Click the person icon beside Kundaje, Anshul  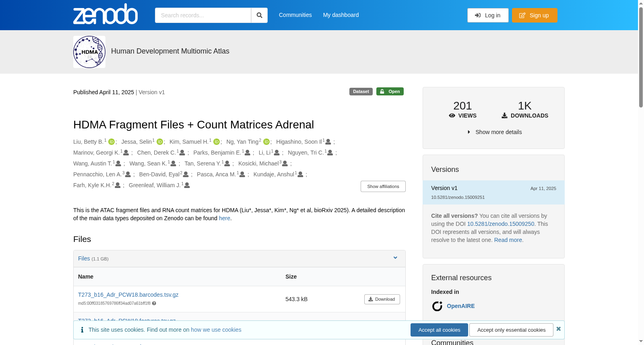click(x=301, y=174)
